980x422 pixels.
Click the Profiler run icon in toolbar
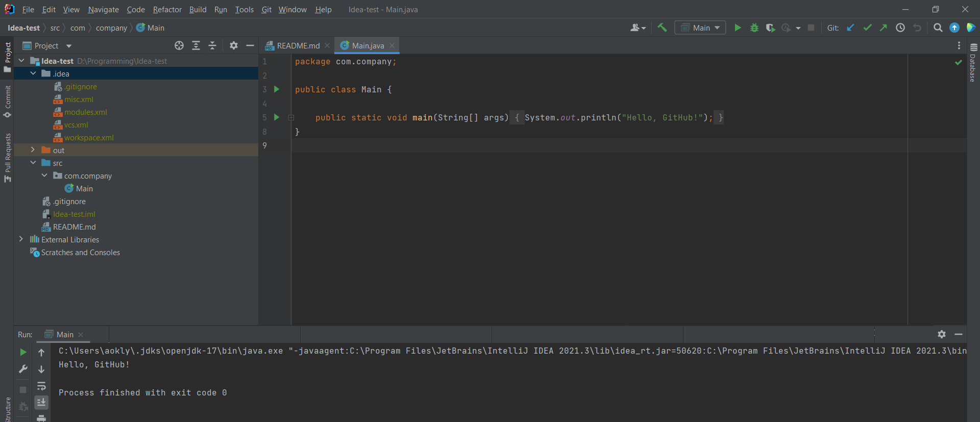[786, 28]
